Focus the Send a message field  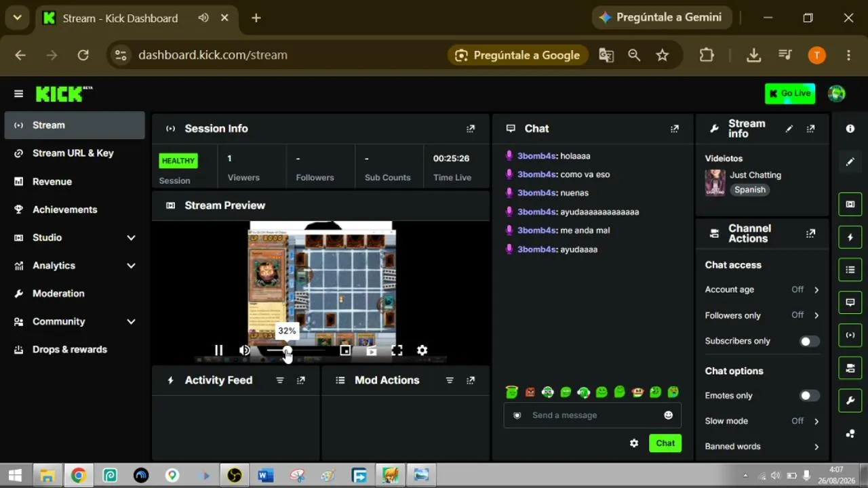[593, 415]
